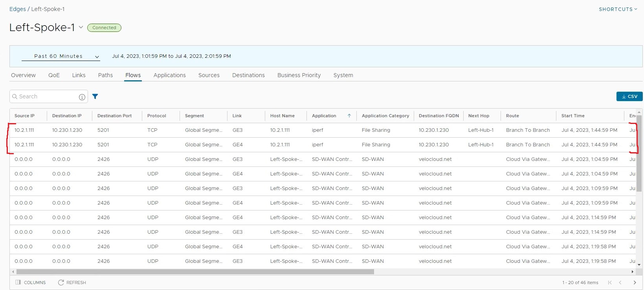
Task: Open the Paths tab
Action: [105, 75]
